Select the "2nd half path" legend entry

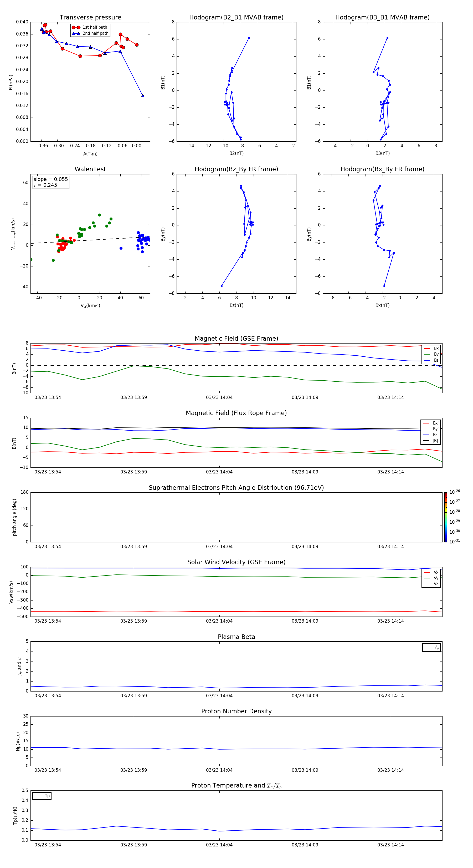tap(90, 33)
